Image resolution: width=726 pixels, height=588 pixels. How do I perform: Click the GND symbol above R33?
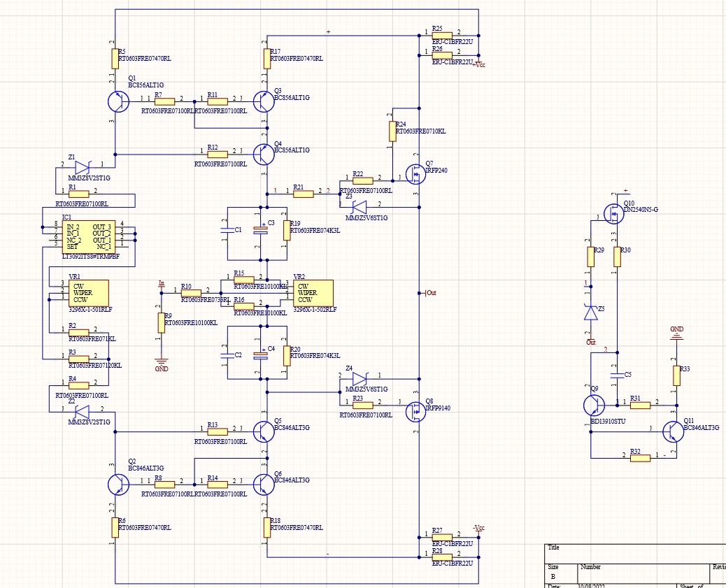(x=676, y=336)
